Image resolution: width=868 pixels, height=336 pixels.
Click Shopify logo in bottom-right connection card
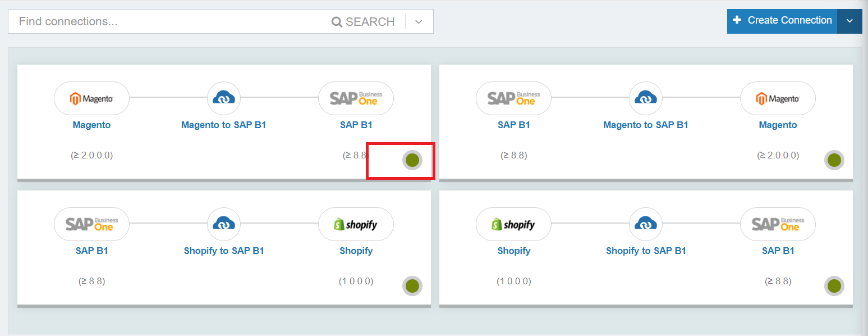[513, 224]
